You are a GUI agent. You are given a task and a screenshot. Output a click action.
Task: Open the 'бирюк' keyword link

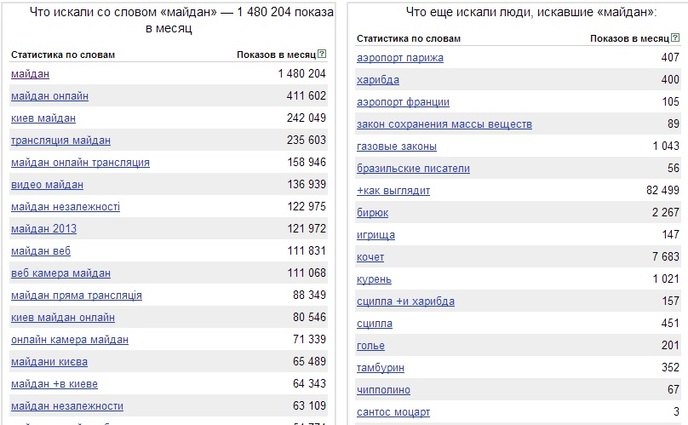[x=372, y=213]
